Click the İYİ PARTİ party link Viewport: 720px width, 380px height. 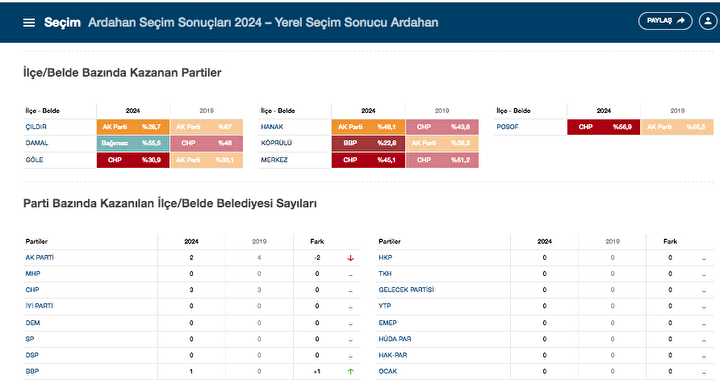[x=39, y=306]
